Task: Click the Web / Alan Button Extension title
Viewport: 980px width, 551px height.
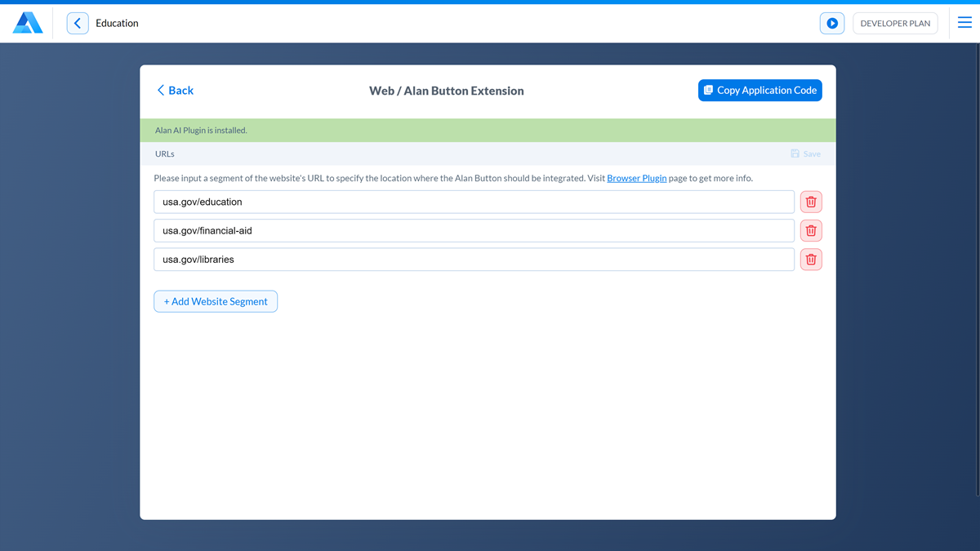Action: coord(446,91)
